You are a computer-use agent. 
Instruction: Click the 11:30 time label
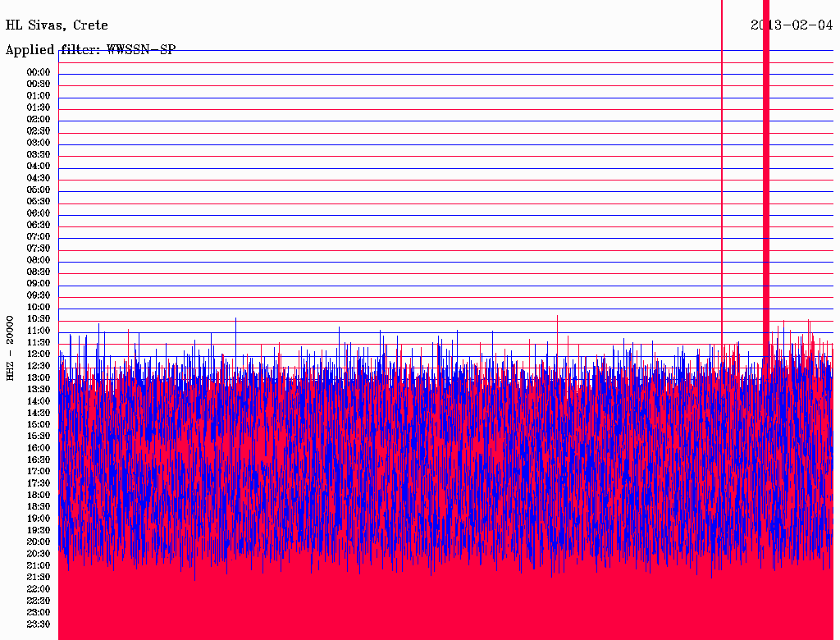point(39,342)
